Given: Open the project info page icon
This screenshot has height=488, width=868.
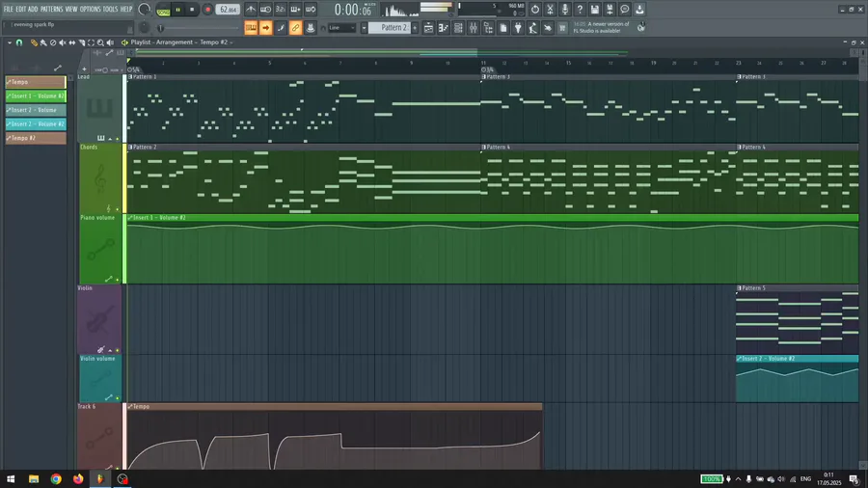Looking at the screenshot, I should pyautogui.click(x=503, y=28).
